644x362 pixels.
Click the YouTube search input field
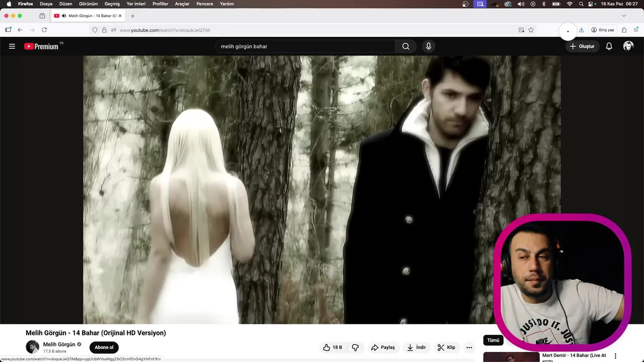click(x=306, y=46)
